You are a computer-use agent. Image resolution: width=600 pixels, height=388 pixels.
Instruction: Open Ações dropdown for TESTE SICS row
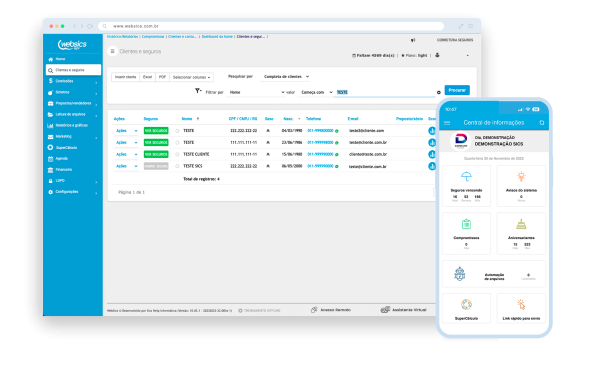(x=126, y=166)
